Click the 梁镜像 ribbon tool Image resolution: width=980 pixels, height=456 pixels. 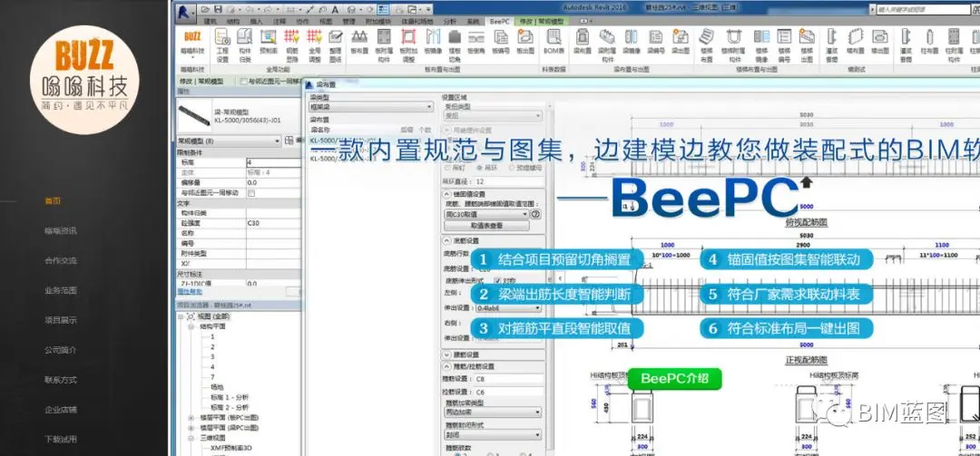pyautogui.click(x=632, y=41)
